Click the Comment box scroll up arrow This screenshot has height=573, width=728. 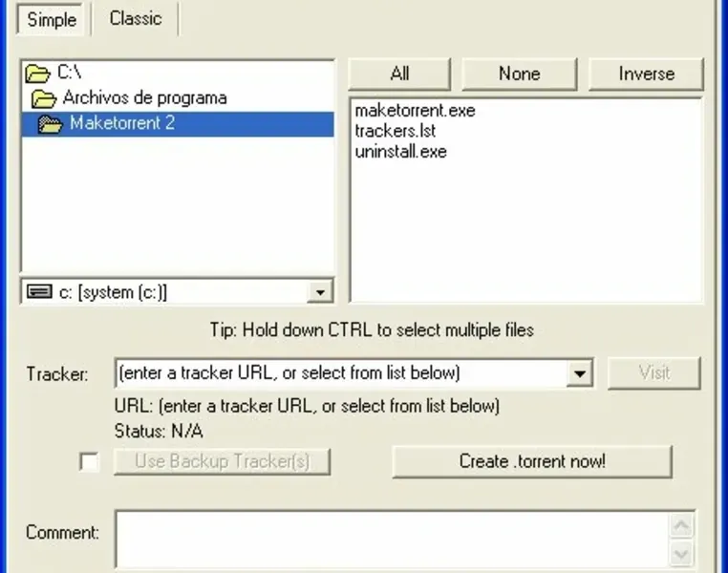[x=681, y=525]
